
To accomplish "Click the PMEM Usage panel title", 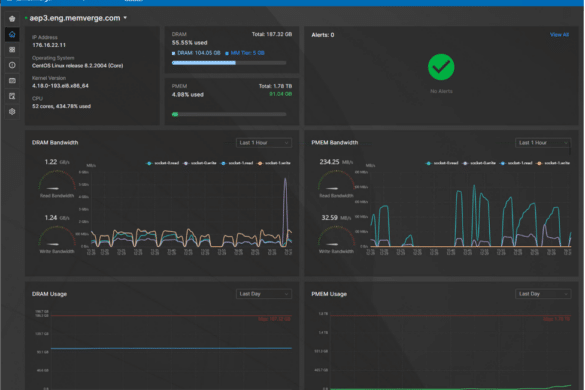I will tap(329, 294).
